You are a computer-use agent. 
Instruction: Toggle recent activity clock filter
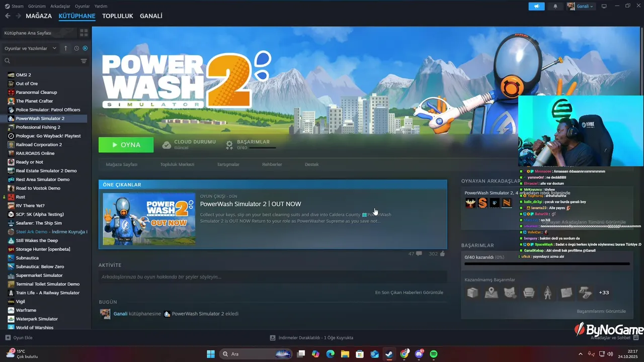tap(76, 48)
